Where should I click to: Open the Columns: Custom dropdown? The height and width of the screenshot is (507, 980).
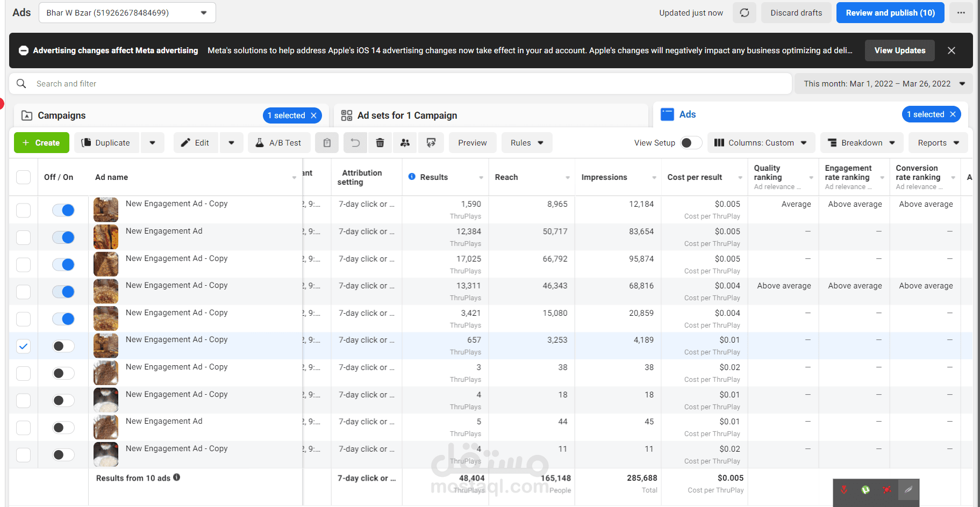click(x=761, y=143)
